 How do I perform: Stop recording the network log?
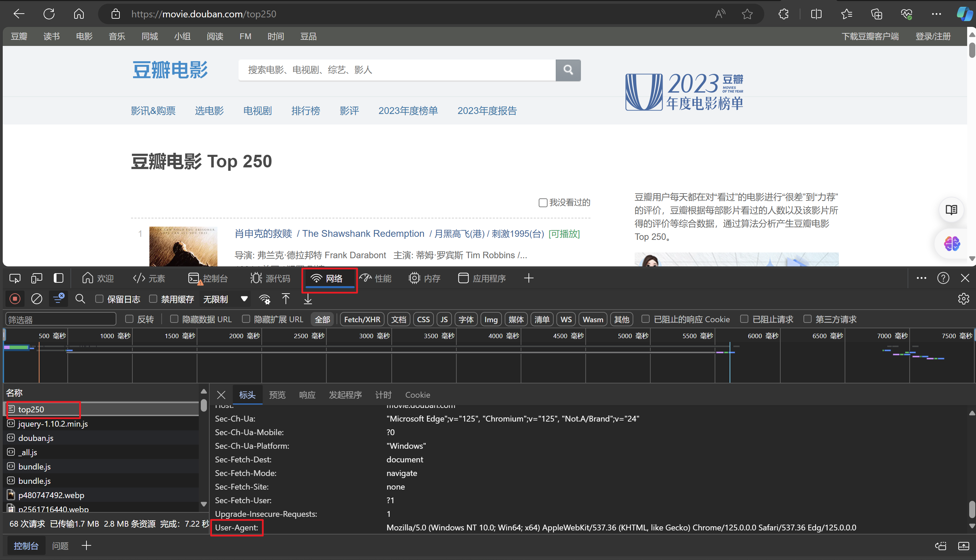[x=15, y=299]
